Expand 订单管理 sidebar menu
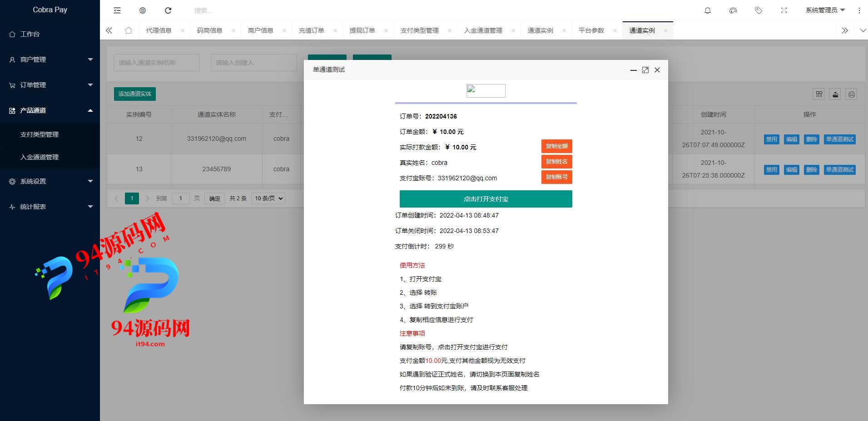 50,85
